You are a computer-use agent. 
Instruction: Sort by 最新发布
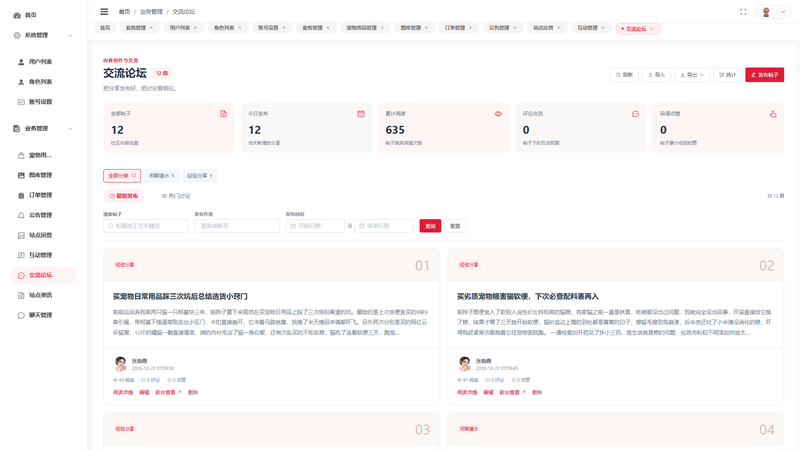124,196
